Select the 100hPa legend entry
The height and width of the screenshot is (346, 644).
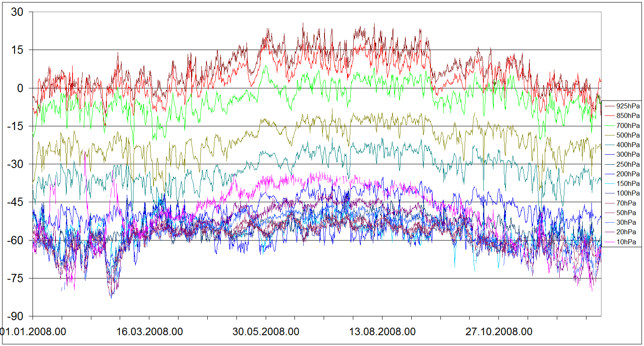click(628, 193)
